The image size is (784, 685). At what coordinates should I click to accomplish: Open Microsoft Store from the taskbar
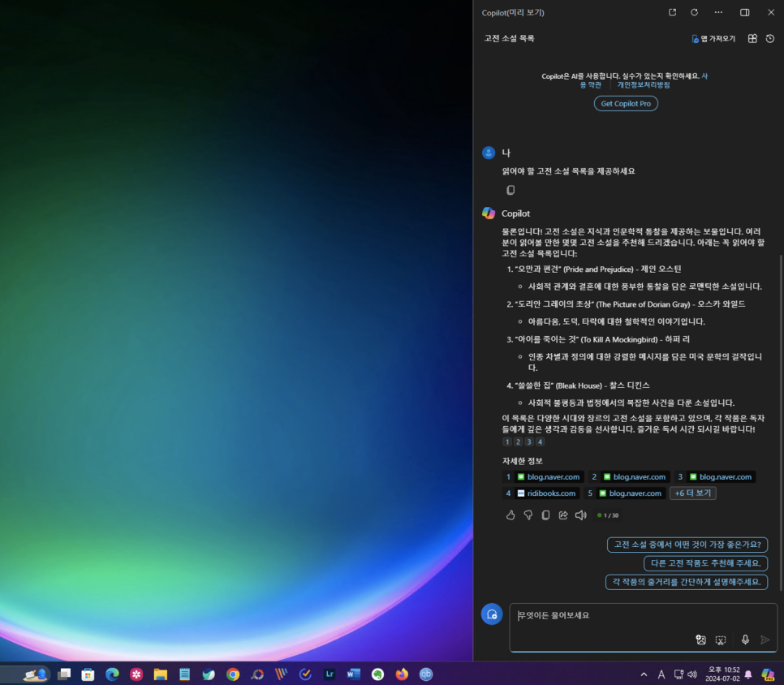(x=88, y=674)
